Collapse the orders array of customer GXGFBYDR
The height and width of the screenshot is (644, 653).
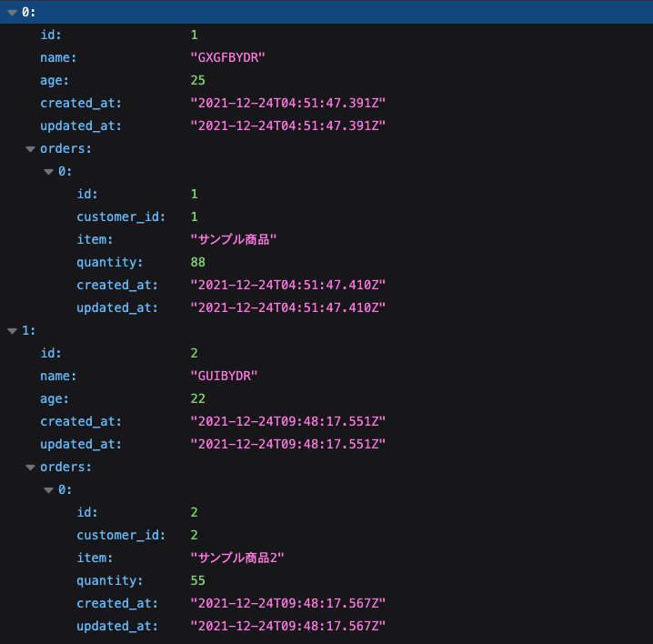[x=30, y=149]
